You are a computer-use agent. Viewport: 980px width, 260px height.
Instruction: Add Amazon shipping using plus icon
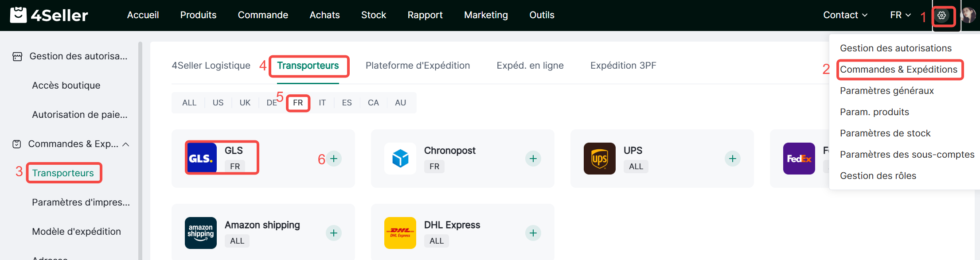click(334, 233)
